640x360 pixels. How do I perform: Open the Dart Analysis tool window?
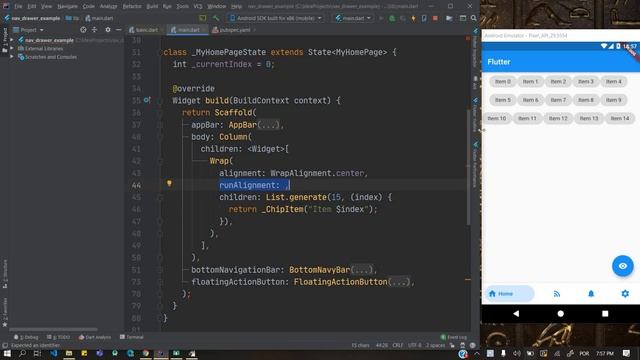click(x=95, y=337)
